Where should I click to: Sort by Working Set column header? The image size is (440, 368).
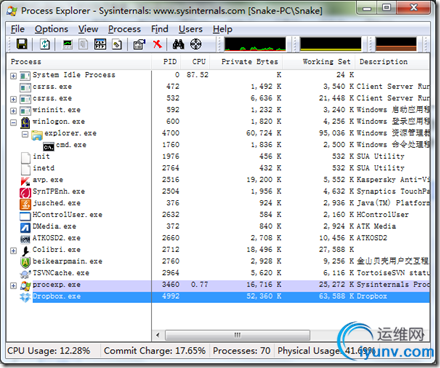[x=320, y=62]
